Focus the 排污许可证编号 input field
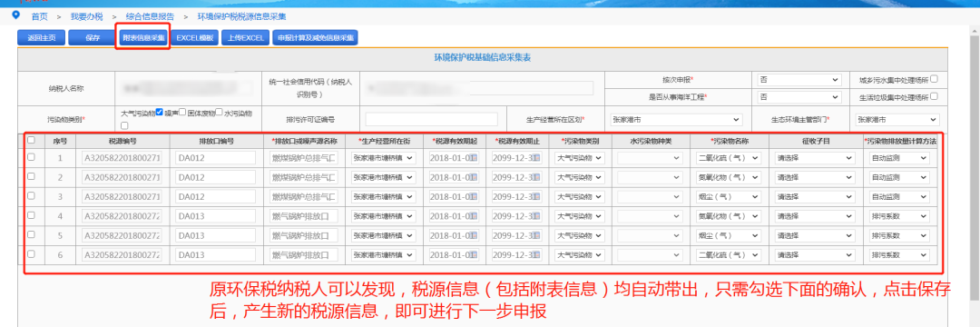980x327 pixels. tap(431, 119)
